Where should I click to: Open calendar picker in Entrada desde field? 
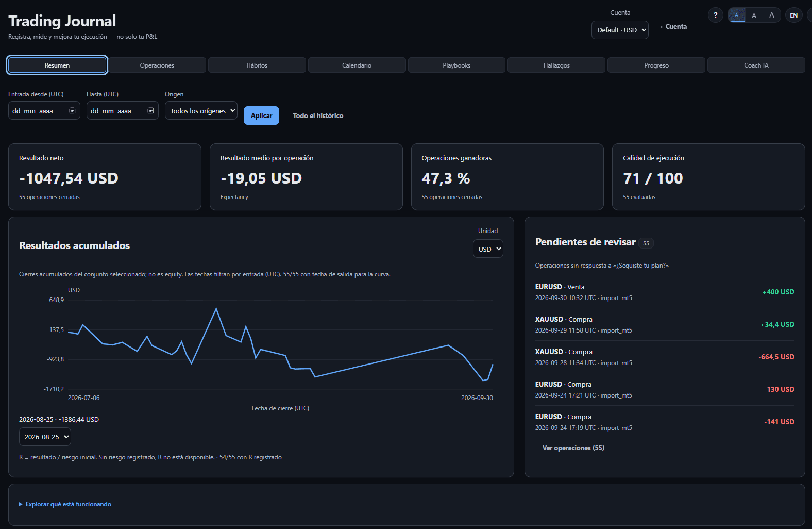[72, 111]
